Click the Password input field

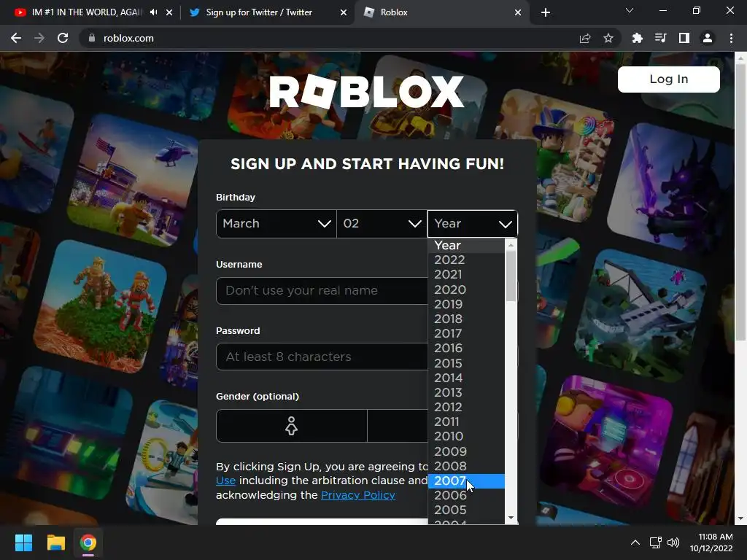click(x=322, y=357)
